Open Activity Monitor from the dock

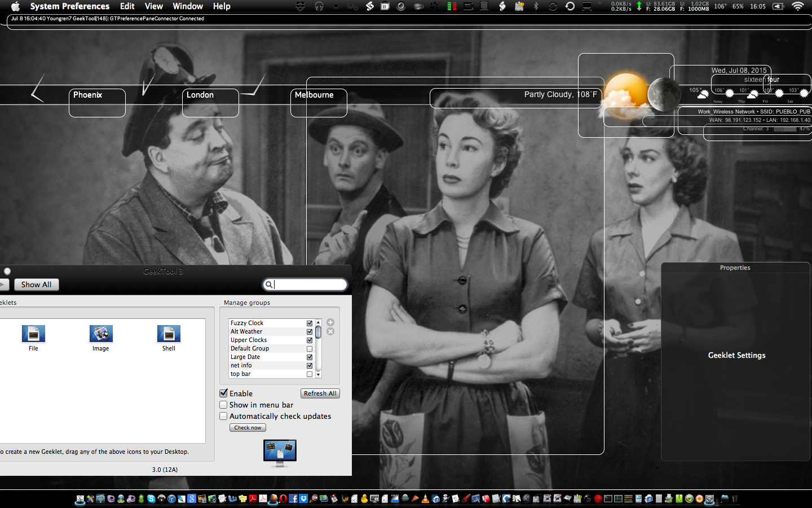(618, 498)
